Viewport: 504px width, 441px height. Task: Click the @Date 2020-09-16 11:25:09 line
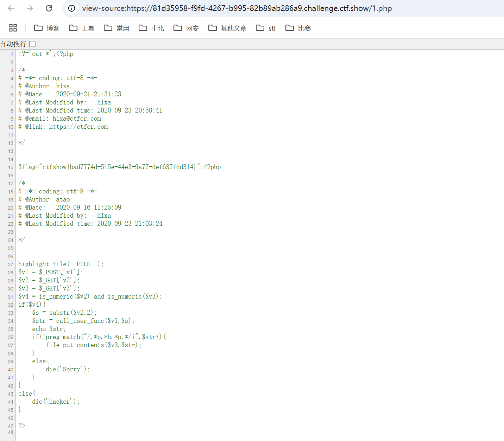[70, 207]
